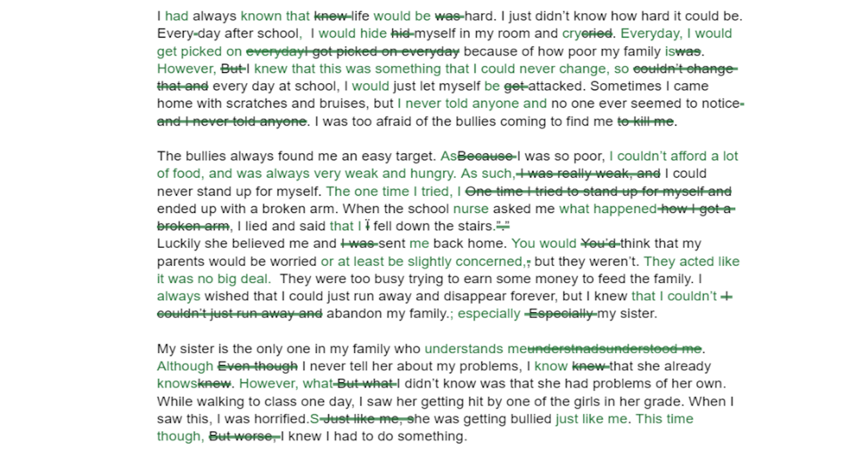Click the inserted text "Everyday, I would"

pyautogui.click(x=676, y=34)
